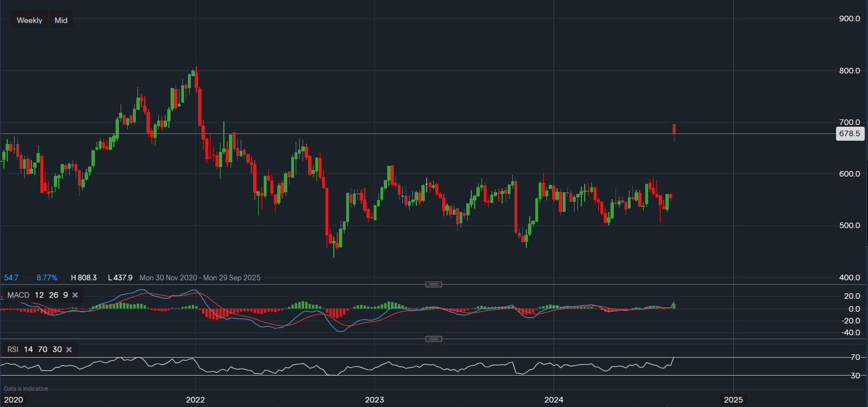The width and height of the screenshot is (868, 407).
Task: Open MACD indicator settings via its label
Action: coord(18,295)
